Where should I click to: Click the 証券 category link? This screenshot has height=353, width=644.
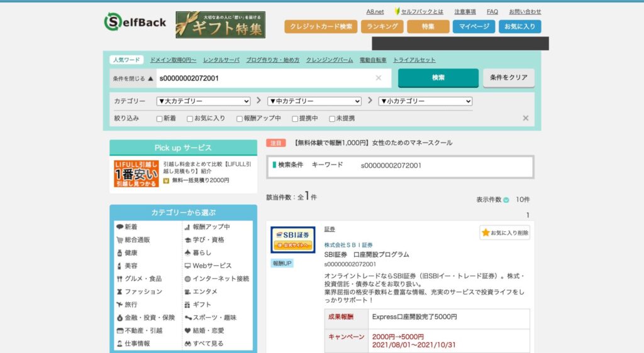[330, 229]
